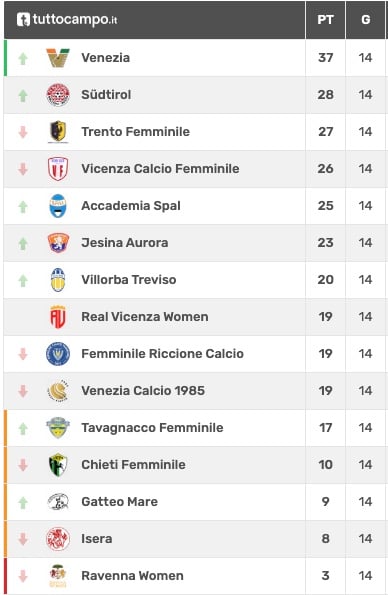The image size is (388, 595).
Task: Click the Venezia team crest
Action: coord(58,58)
